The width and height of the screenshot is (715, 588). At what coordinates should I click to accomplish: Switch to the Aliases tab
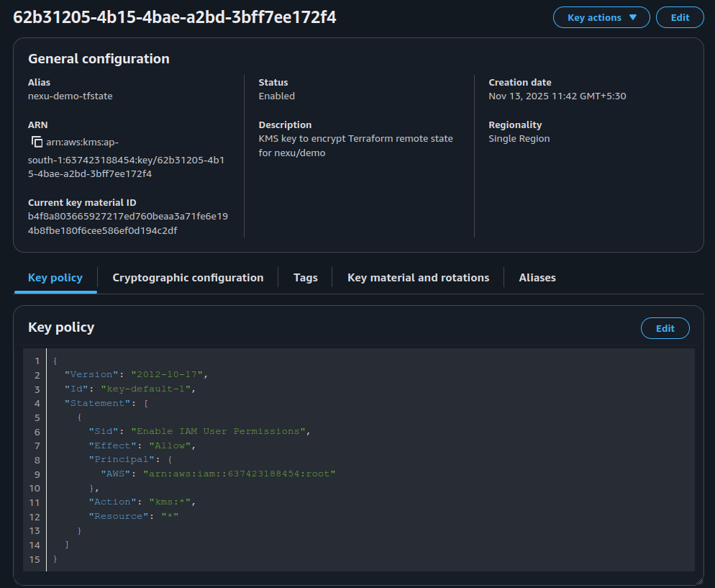coord(537,277)
